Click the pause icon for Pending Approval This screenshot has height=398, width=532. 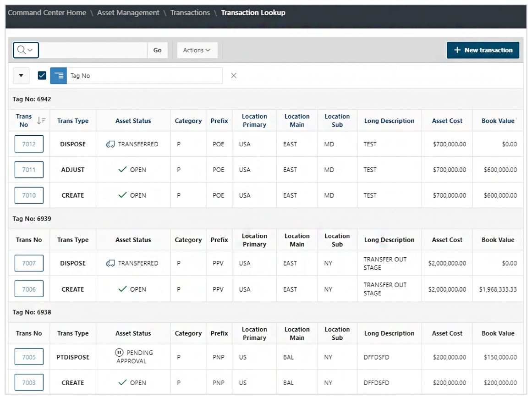pos(119,353)
